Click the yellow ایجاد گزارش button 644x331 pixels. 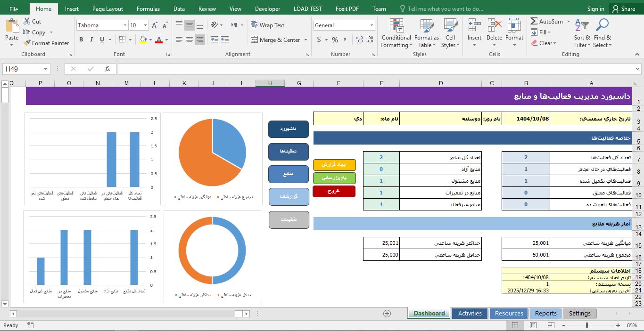click(x=334, y=165)
